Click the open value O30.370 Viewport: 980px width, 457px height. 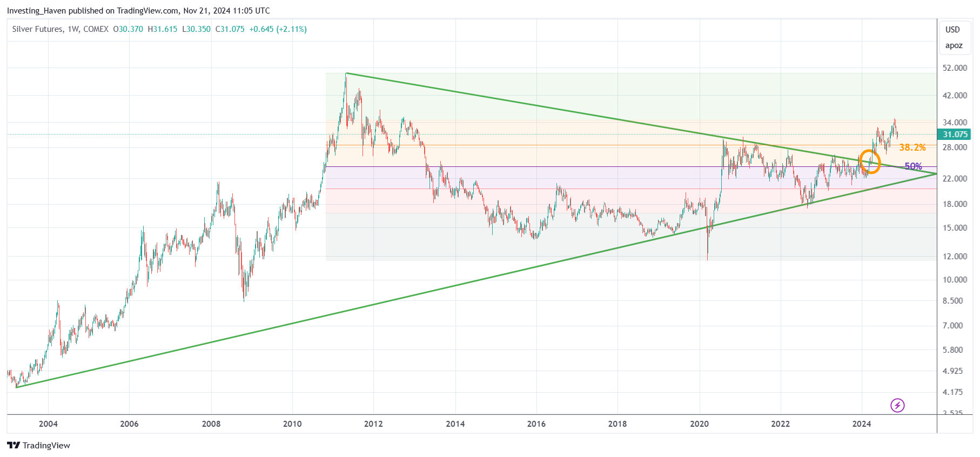128,29
